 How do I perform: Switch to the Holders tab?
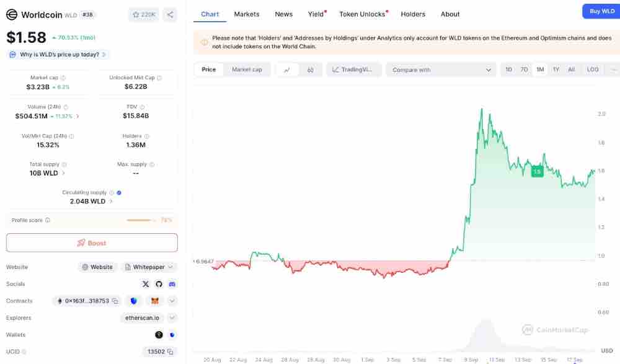click(x=413, y=14)
